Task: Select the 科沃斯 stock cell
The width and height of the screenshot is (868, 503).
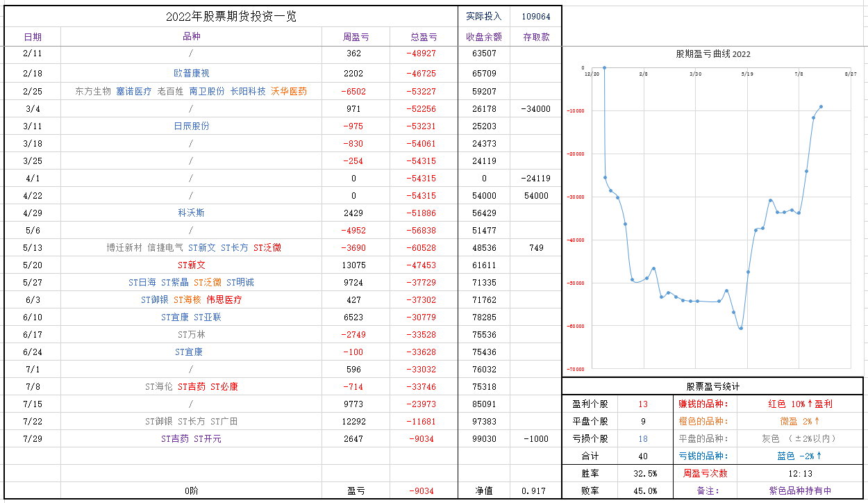Action: tap(191, 213)
